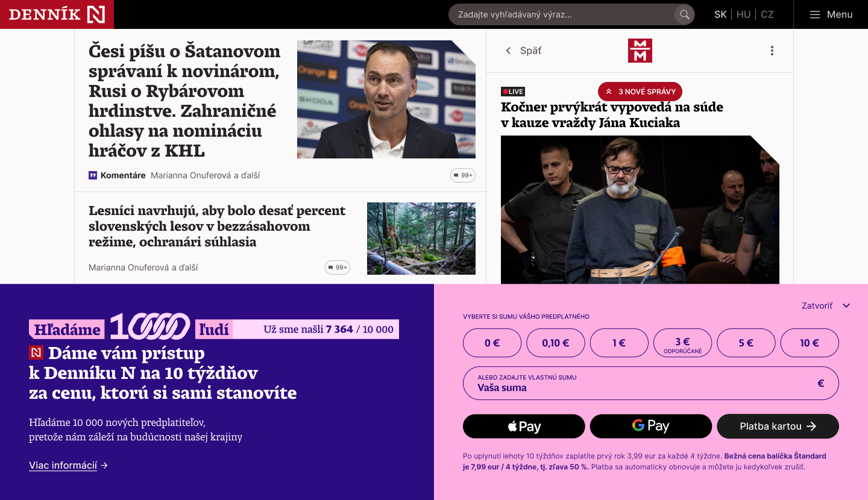This screenshot has height=500, width=868.
Task: Select the recommended 3 € amount
Action: (x=682, y=343)
